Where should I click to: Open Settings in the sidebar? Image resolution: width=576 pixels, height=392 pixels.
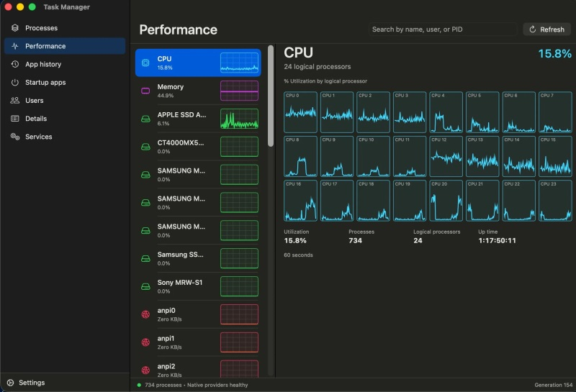pyautogui.click(x=65, y=383)
